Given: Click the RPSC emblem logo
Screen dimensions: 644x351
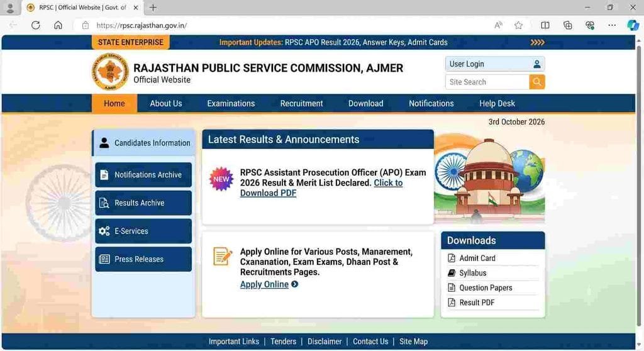Looking at the screenshot, I should pyautogui.click(x=109, y=72).
